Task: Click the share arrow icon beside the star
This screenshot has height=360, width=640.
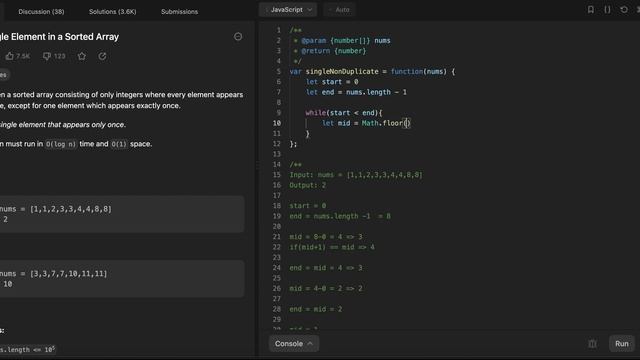Action: tap(102, 56)
